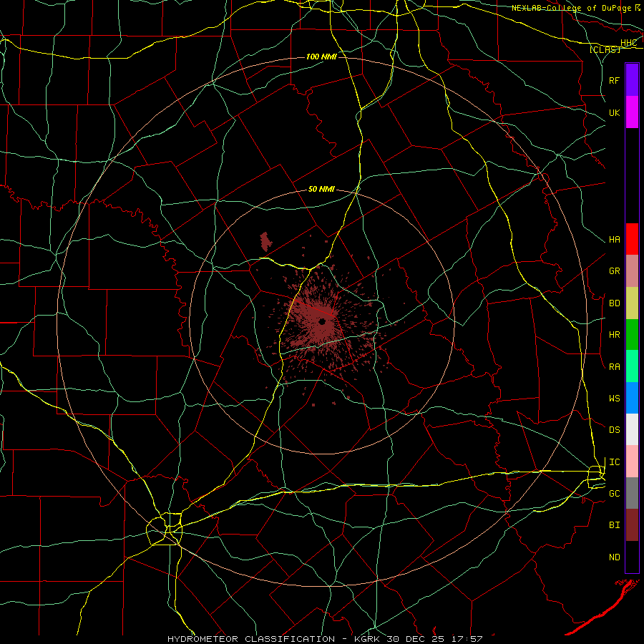This screenshot has width=644, height=644.
Task: Click the purple RF color swatch in legend
Action: 632,79
